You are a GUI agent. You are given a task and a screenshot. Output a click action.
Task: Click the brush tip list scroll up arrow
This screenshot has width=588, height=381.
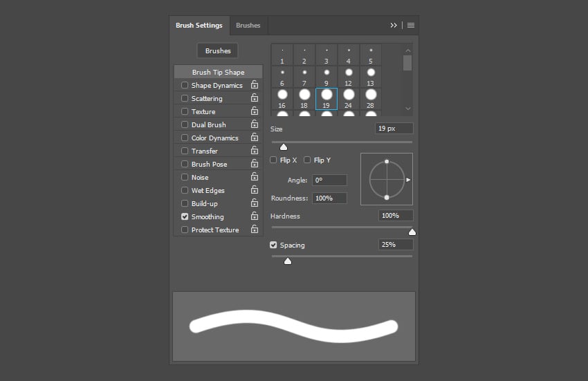point(407,50)
